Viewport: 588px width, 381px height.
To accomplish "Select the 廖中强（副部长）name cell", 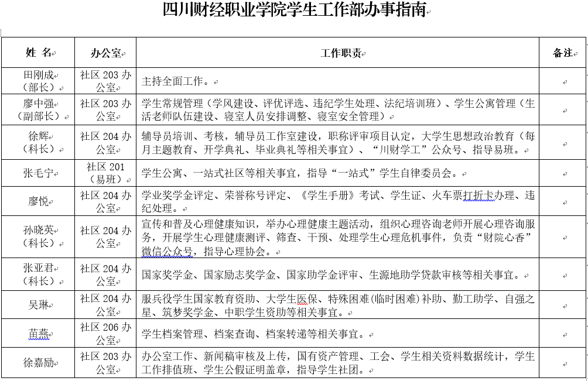I will 39,109.
